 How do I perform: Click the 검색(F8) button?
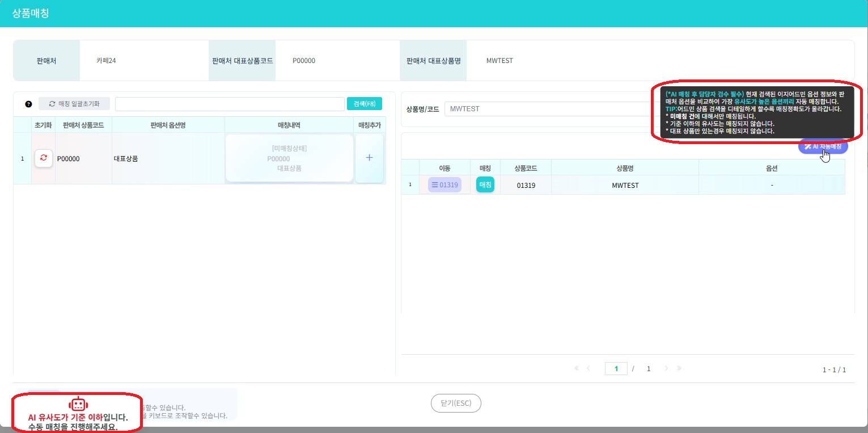365,104
